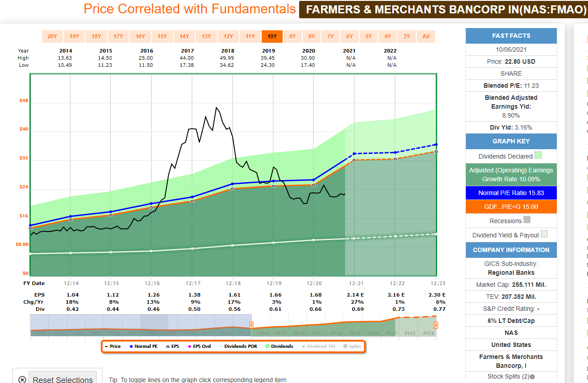The height and width of the screenshot is (383, 588).
Task: Click the Normal P/E Ratio 15.83 bar
Action: 511,193
